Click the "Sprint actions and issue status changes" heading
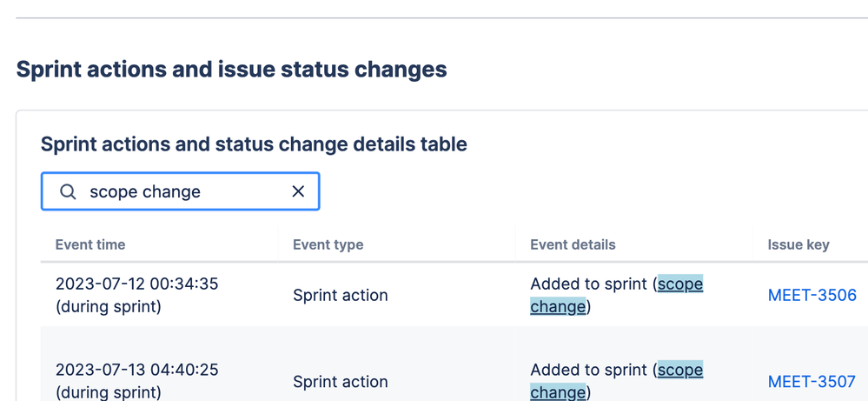Image resolution: width=868 pixels, height=401 pixels. tap(231, 69)
